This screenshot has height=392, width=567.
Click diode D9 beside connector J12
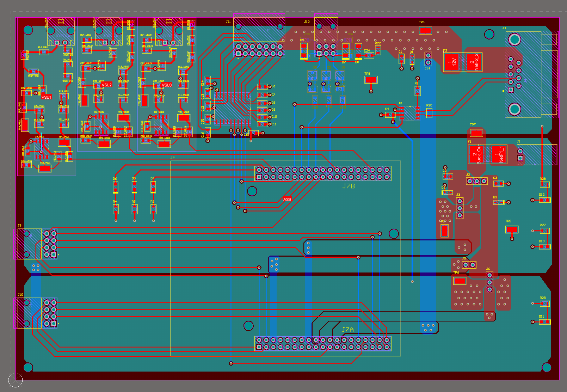coord(304,51)
